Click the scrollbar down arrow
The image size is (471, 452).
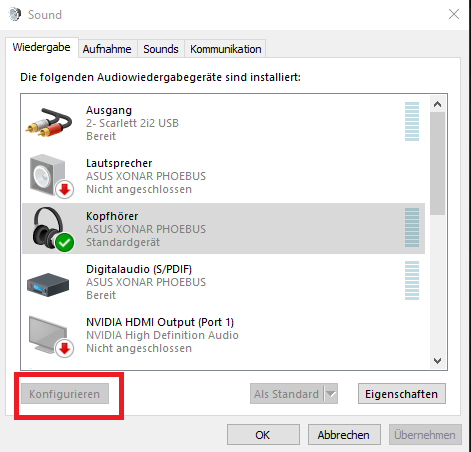pyautogui.click(x=437, y=360)
